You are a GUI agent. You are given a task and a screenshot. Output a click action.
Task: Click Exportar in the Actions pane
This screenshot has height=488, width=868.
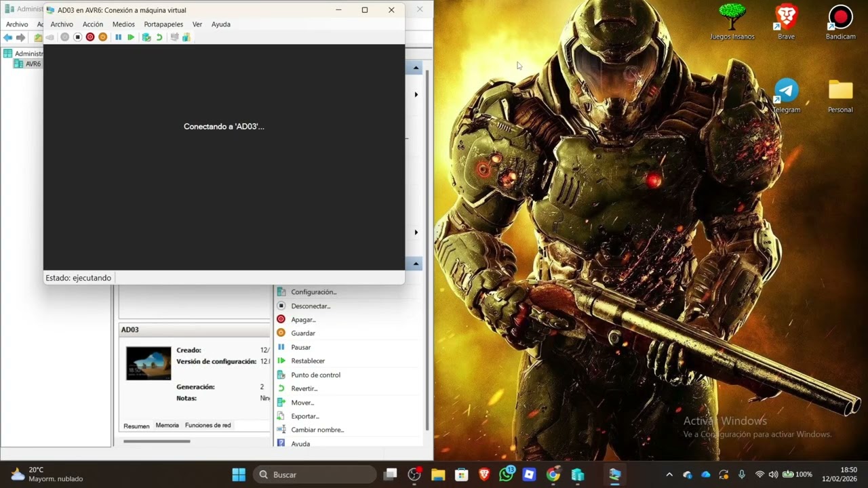(x=305, y=417)
